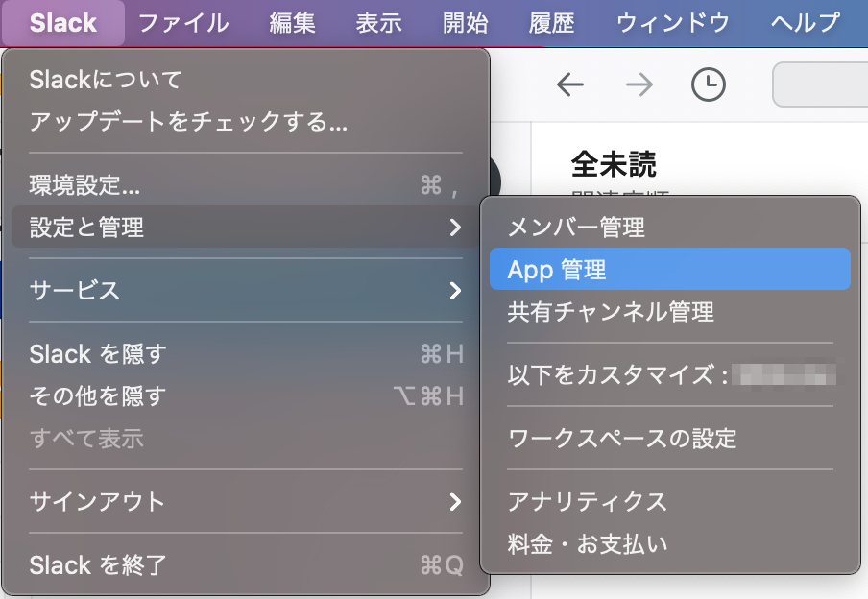This screenshot has width=868, height=599.
Task: Open 環境設定...
Action: coord(245,185)
